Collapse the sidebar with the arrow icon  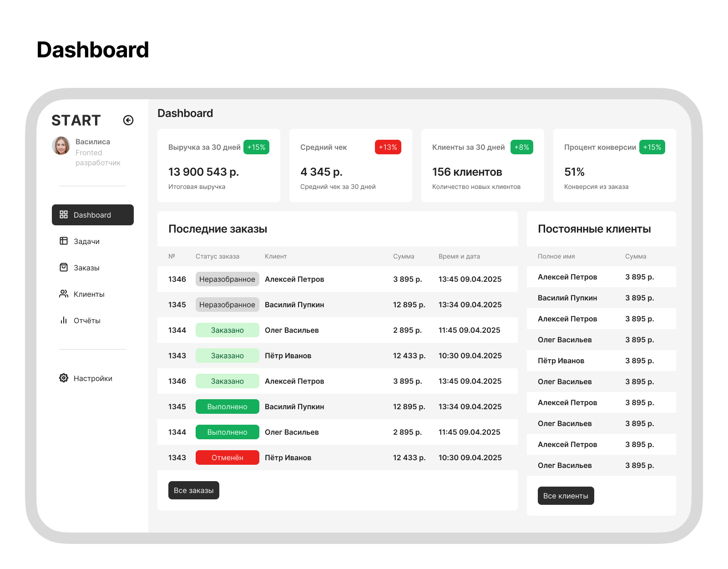(x=128, y=120)
